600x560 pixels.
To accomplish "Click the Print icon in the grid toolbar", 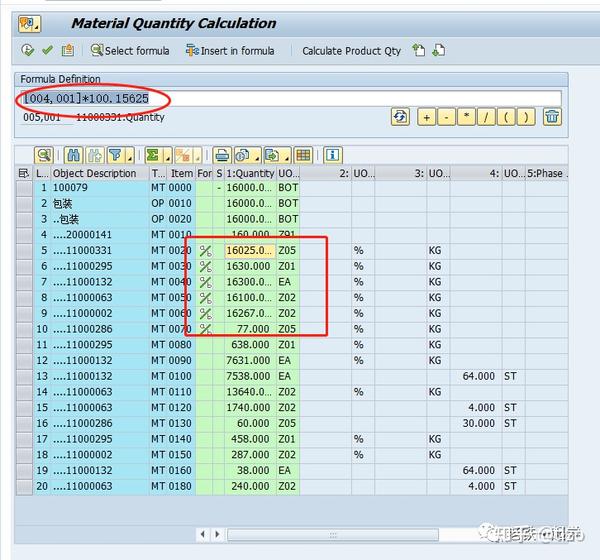I will (x=222, y=155).
